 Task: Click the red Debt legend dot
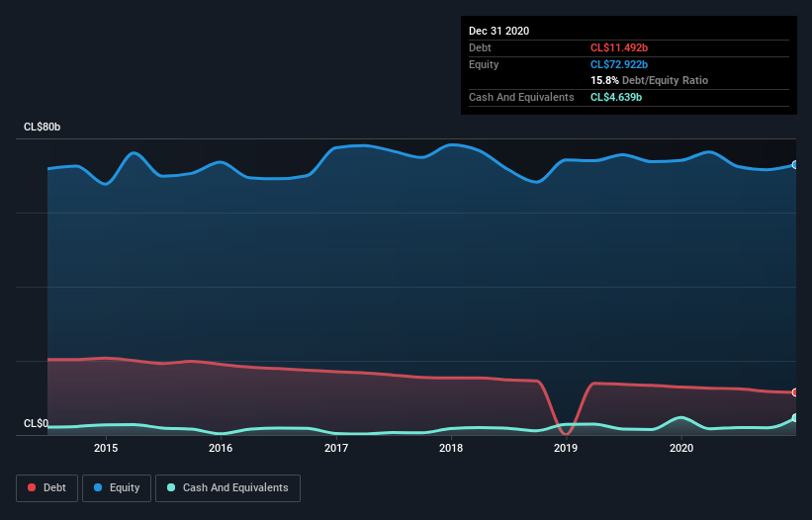pyautogui.click(x=32, y=487)
